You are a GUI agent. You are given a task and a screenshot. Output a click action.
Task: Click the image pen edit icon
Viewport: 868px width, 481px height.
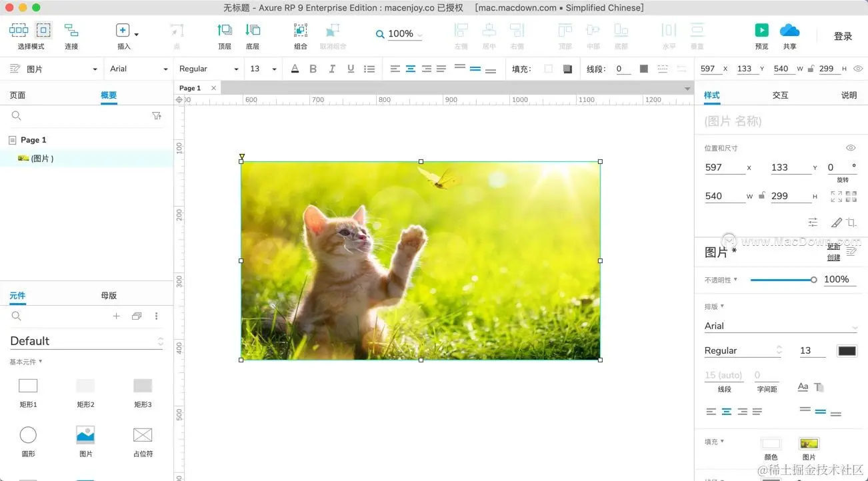coord(837,223)
